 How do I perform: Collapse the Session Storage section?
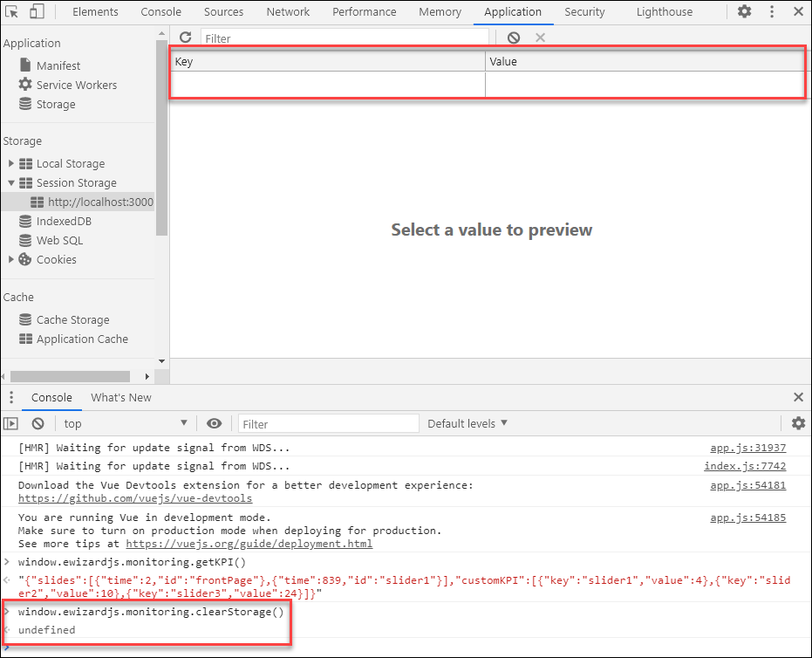(x=10, y=182)
